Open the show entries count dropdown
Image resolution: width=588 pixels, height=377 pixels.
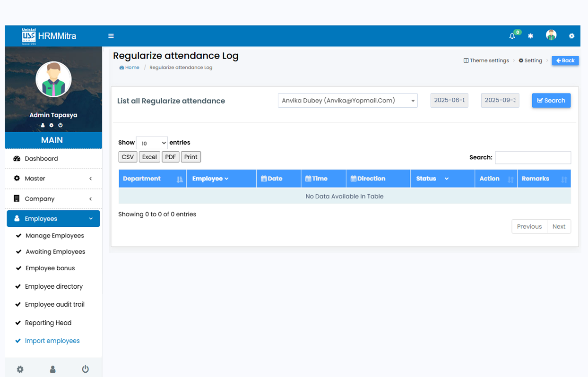click(x=152, y=143)
